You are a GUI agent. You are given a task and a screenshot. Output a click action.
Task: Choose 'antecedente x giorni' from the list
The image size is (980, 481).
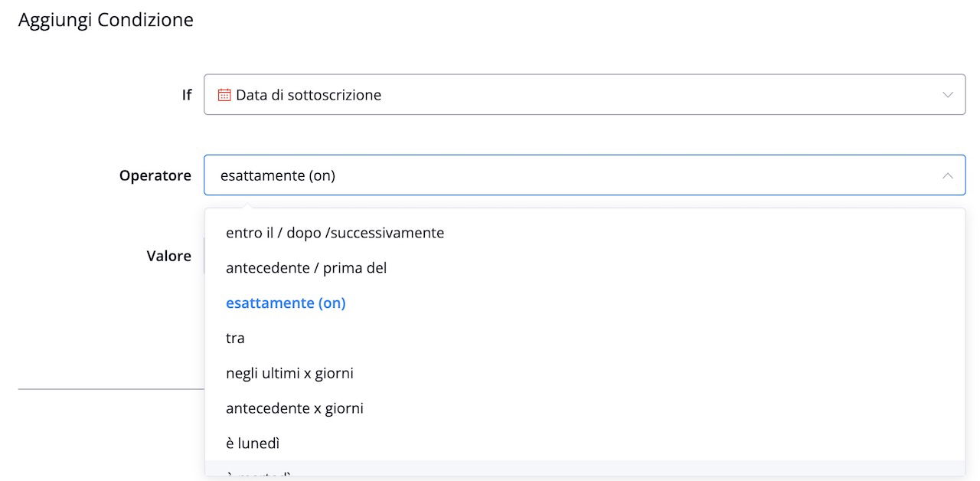(295, 409)
